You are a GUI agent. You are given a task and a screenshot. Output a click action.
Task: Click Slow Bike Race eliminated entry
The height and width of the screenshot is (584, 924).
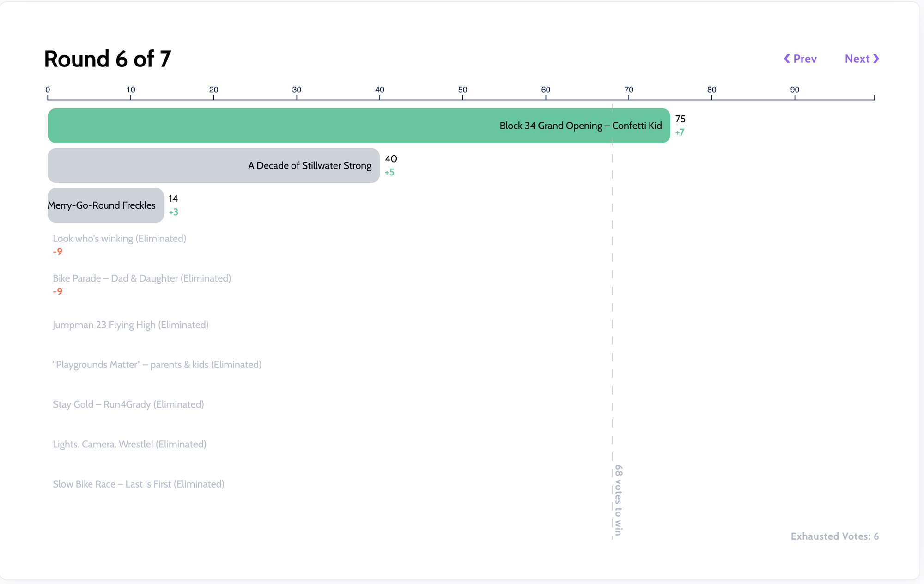point(139,484)
